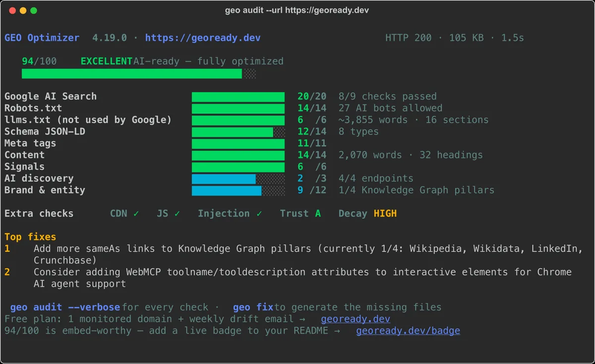Click the 'geo fix' command text
The width and height of the screenshot is (595, 364).
[253, 307]
